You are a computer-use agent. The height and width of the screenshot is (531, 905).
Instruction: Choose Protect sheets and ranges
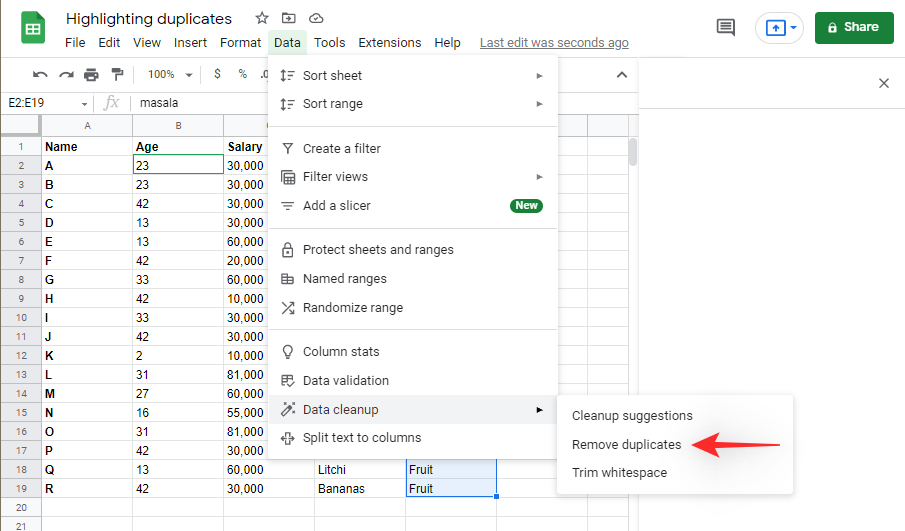[x=413, y=249]
